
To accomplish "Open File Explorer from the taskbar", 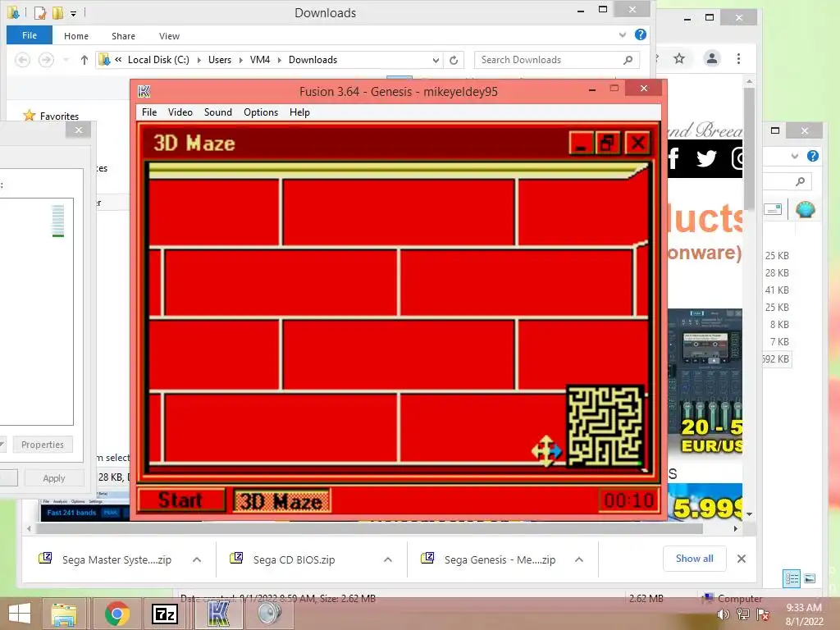I will click(64, 614).
